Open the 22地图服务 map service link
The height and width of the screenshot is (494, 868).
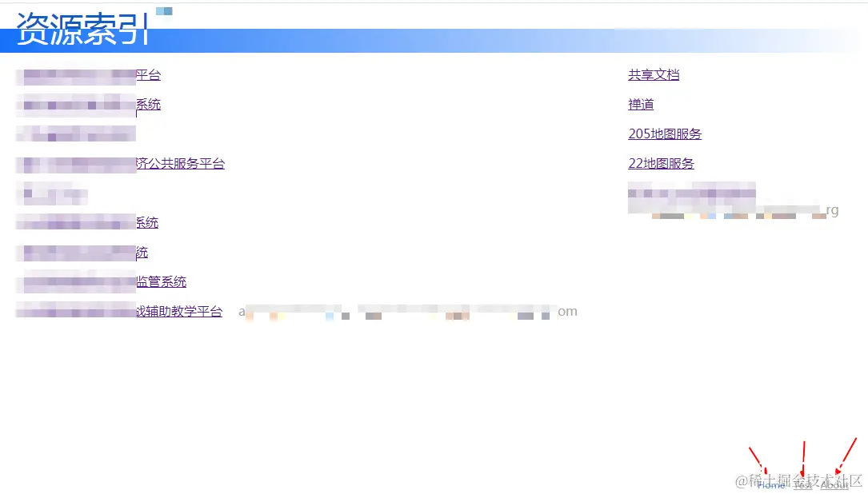661,163
